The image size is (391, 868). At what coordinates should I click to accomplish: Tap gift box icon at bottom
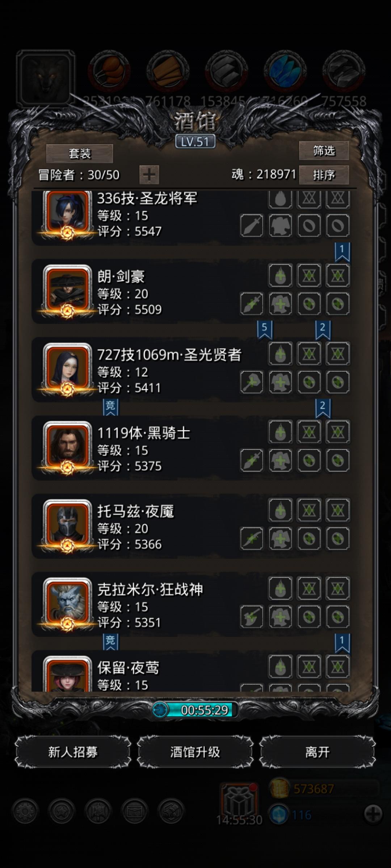click(x=239, y=801)
